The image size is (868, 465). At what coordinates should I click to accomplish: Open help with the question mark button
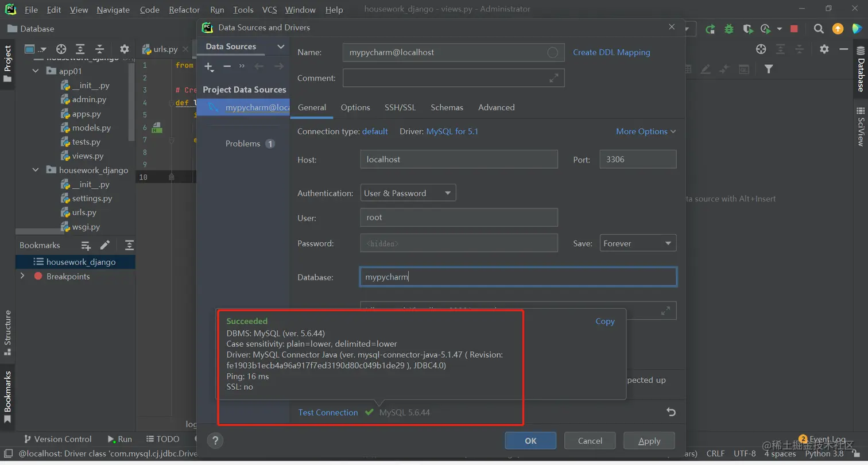[215, 441]
